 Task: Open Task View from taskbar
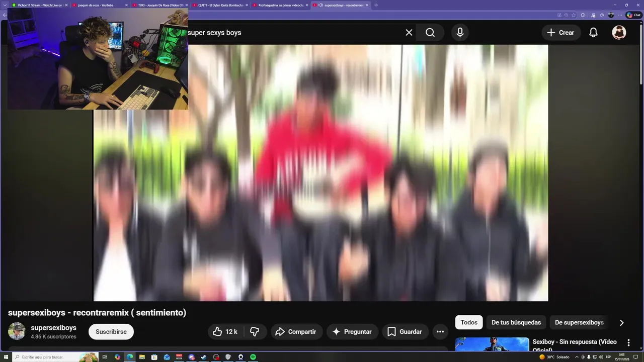[105, 357]
